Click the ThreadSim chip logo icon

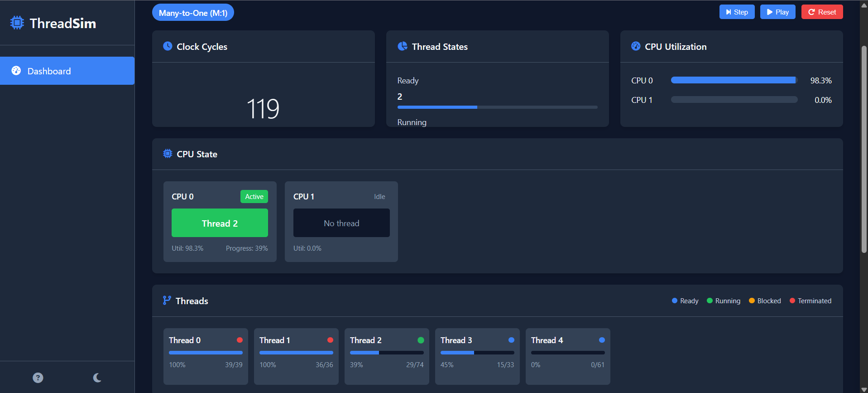pos(17,23)
